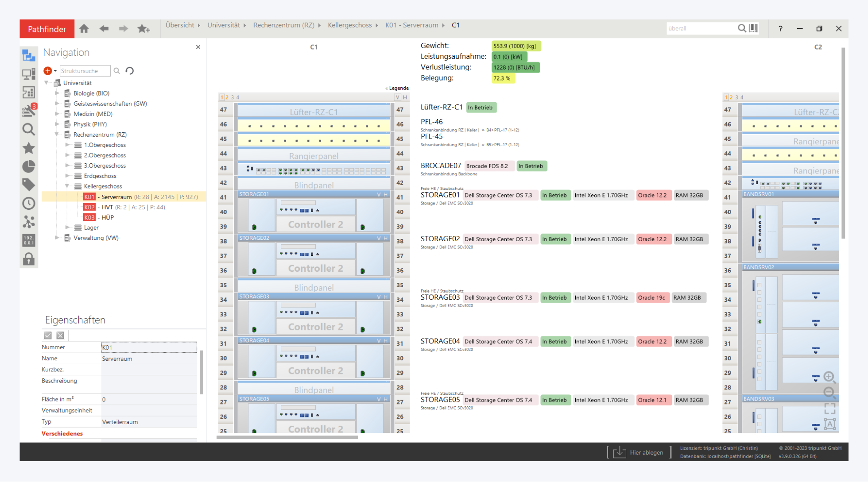Open the red plus add dropdown arrow
The width and height of the screenshot is (868, 482).
(55, 71)
